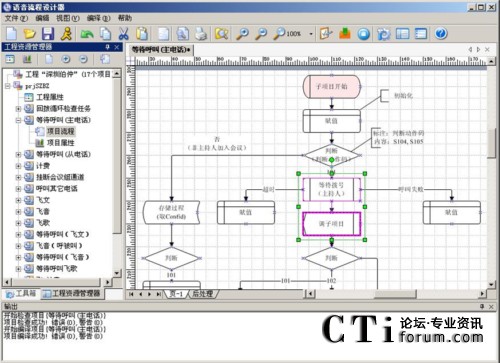
Task: Collapse the 等待呼叫(主电话) tree node
Action: pyautogui.click(x=18, y=120)
